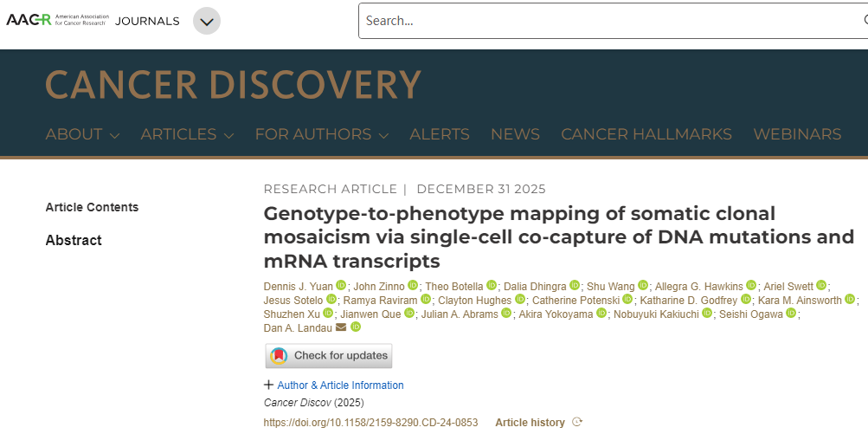The width and height of the screenshot is (868, 434).
Task: Open ORCID icon next to Akira Yokoyama
Action: tap(601, 314)
